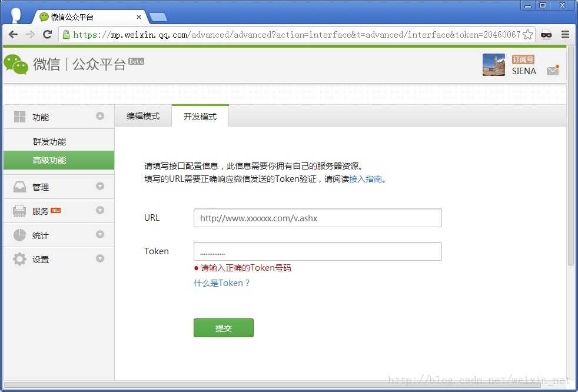Expand the 管理 sidebar section arrow
The image size is (578, 392).
pyautogui.click(x=100, y=186)
